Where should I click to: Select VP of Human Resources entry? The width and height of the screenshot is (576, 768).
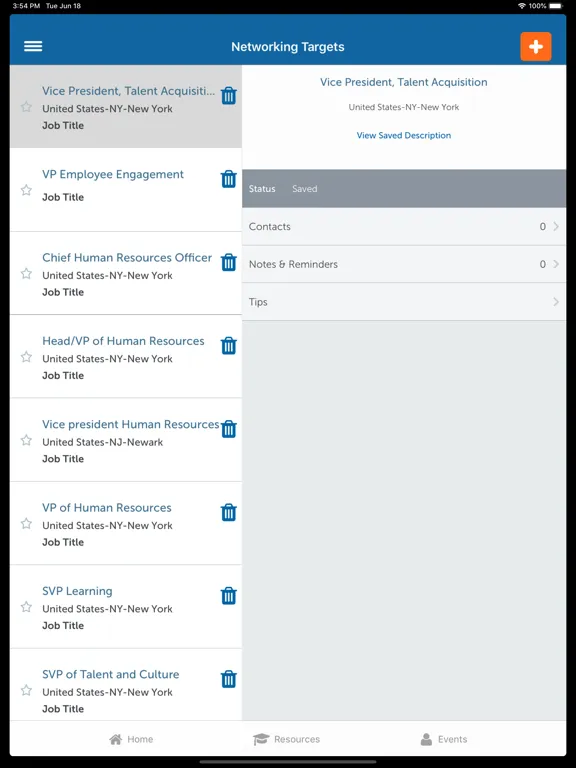[x=126, y=523]
